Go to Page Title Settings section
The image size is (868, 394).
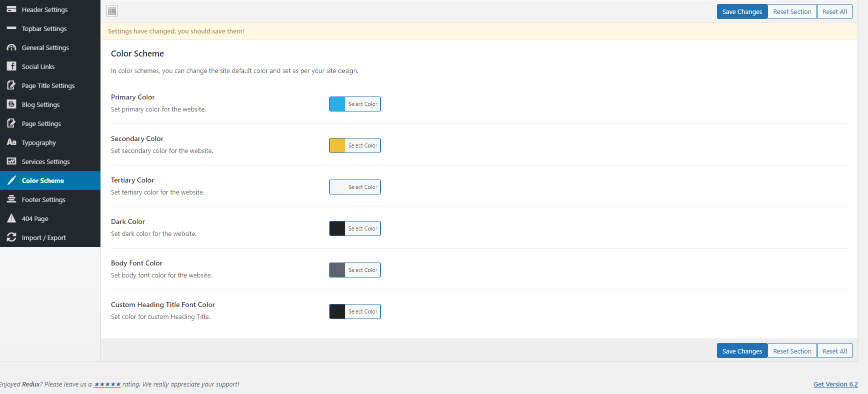click(48, 85)
